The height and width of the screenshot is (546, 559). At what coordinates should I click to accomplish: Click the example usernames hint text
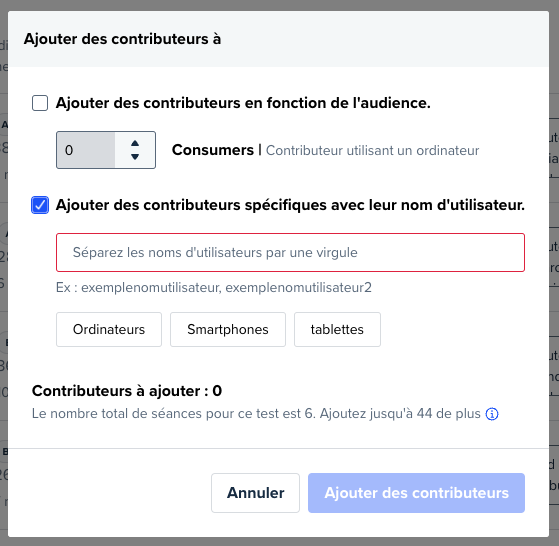(214, 287)
